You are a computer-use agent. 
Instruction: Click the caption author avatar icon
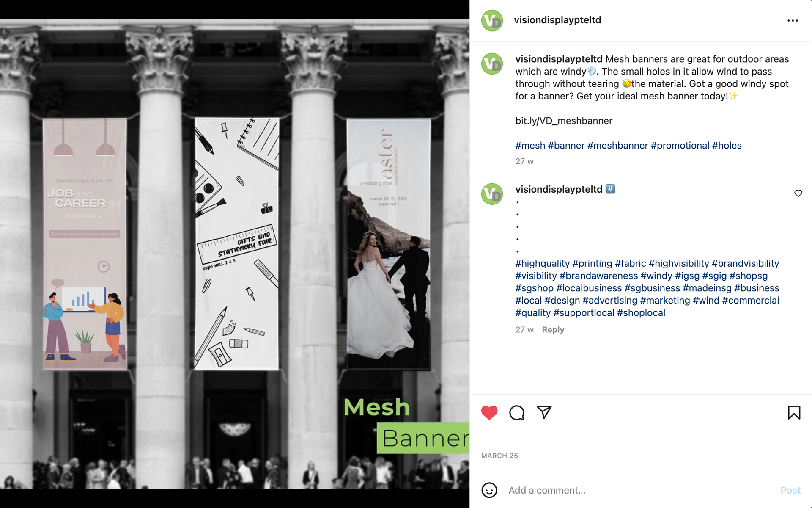tap(492, 63)
